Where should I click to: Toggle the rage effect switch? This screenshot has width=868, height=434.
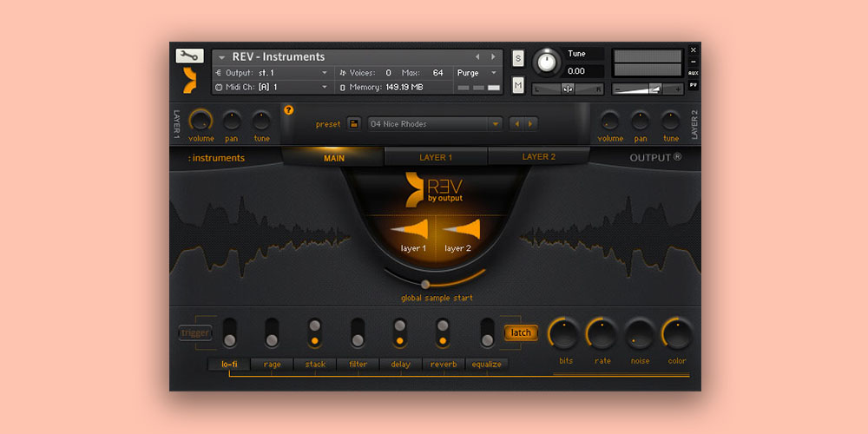[272, 332]
